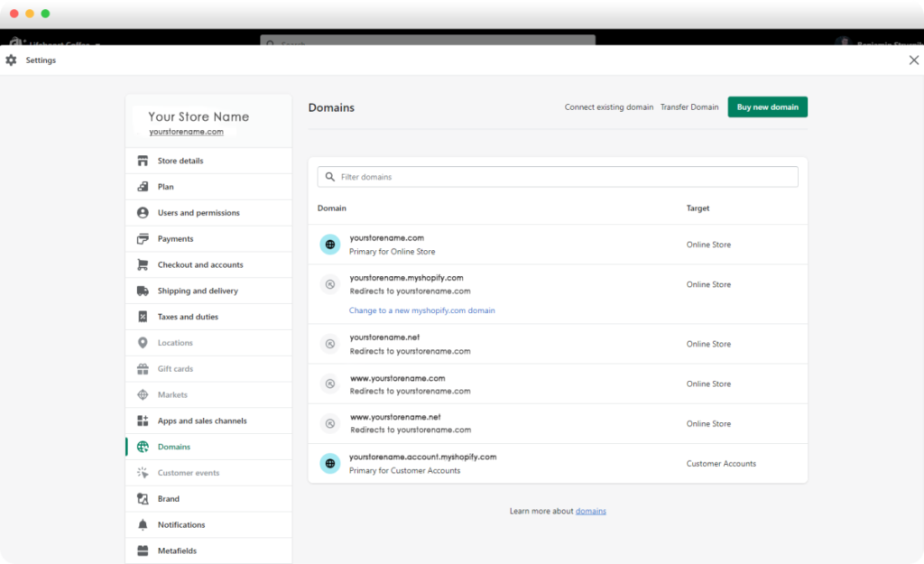Click redirect icon beside yourstorename.net
This screenshot has height=564, width=924.
tap(330, 344)
